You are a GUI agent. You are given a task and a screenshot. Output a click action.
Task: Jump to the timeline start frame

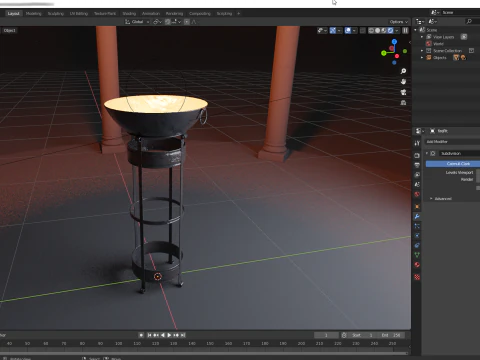149,335
